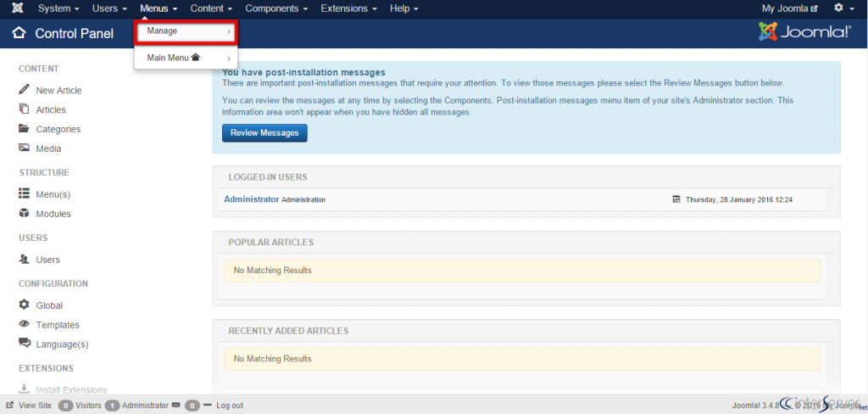Image resolution: width=868 pixels, height=414 pixels.
Task: Click the home icon next to Main Menu
Action: 196,57
